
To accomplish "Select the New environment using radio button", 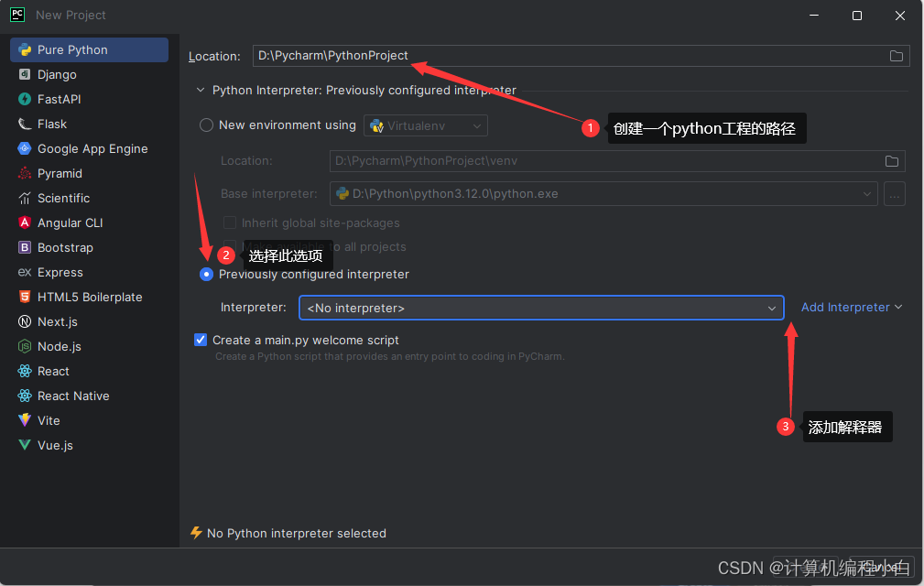I will pos(206,125).
